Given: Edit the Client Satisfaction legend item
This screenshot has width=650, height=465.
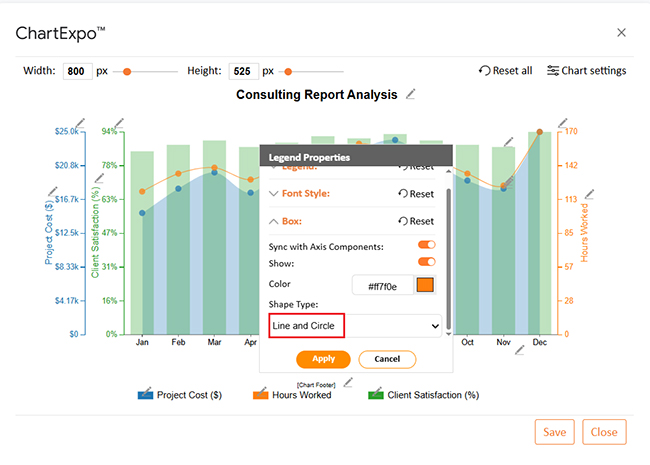Looking at the screenshot, I should tap(377, 394).
